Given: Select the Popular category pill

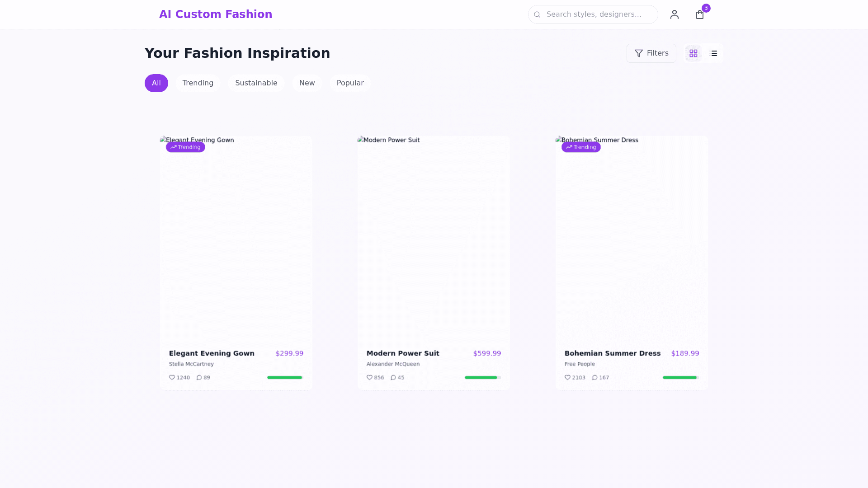Looking at the screenshot, I should (x=350, y=83).
